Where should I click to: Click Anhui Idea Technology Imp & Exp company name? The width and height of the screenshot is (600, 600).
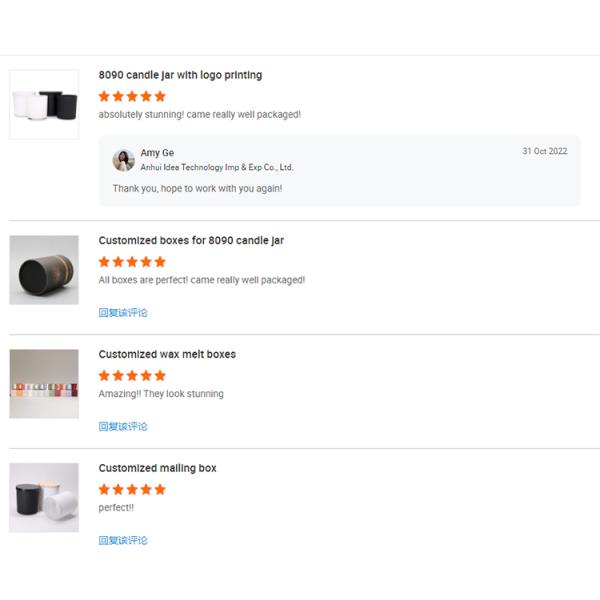[217, 167]
